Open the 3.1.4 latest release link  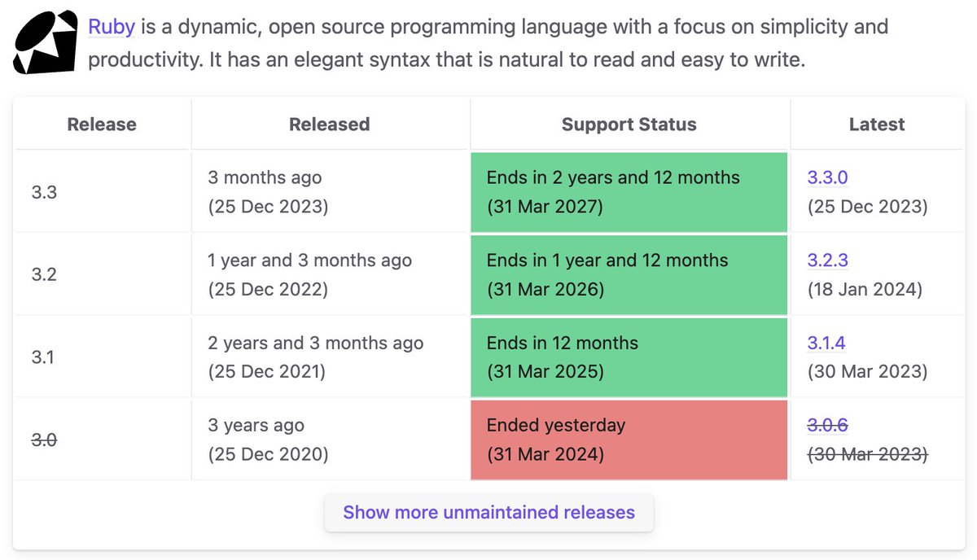click(826, 343)
